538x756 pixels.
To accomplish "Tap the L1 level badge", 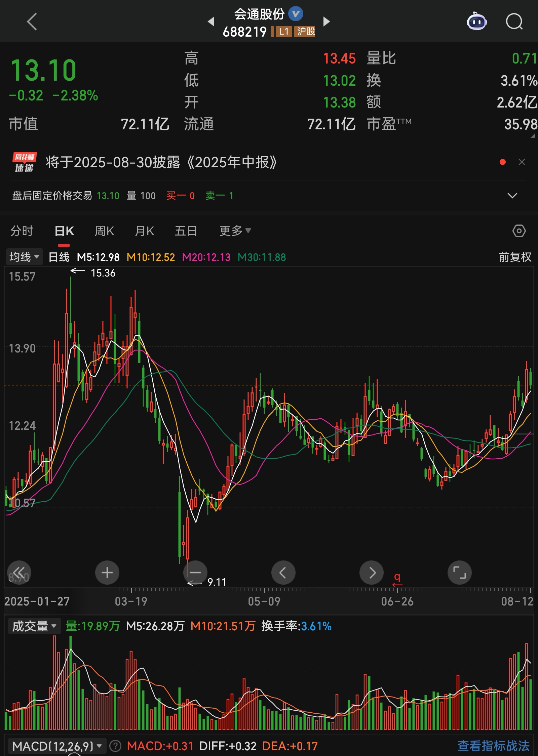I will [284, 32].
